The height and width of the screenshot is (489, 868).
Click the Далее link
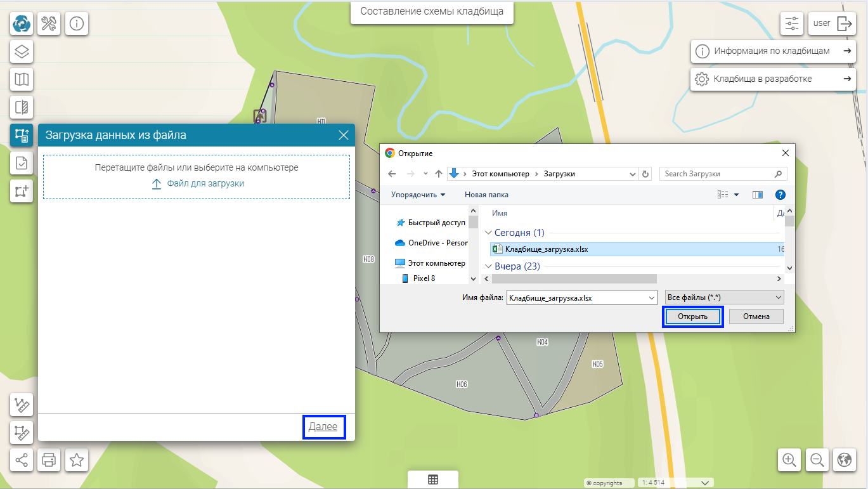click(x=323, y=427)
